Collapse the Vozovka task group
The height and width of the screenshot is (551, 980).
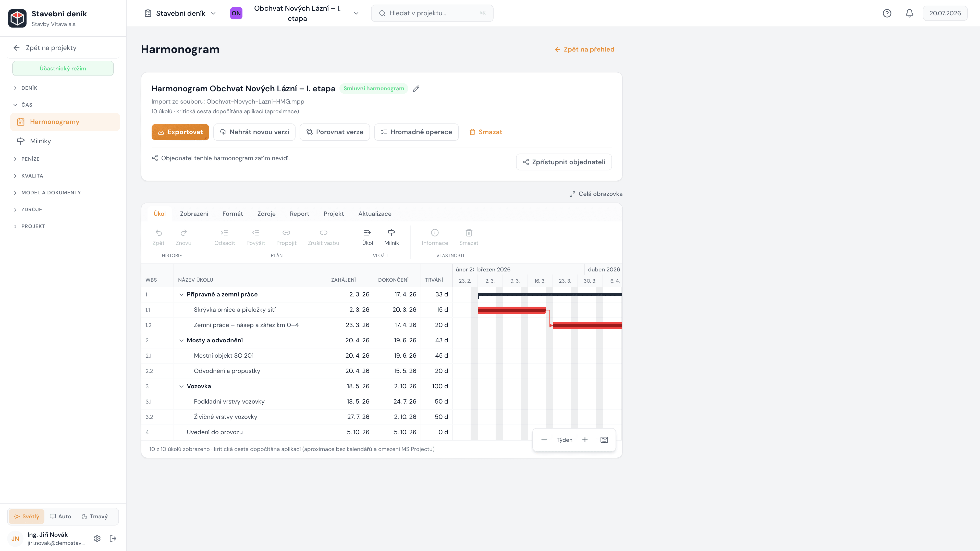[x=181, y=386]
